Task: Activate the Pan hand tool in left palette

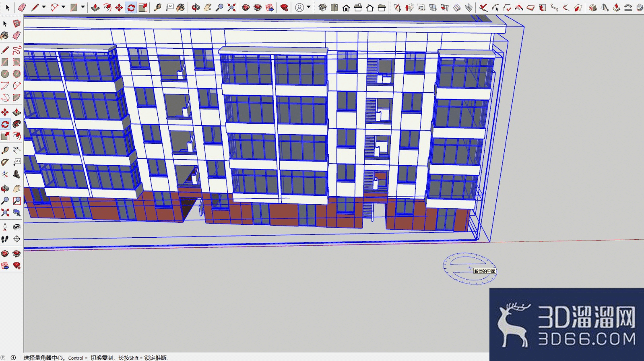Action: 17,189
